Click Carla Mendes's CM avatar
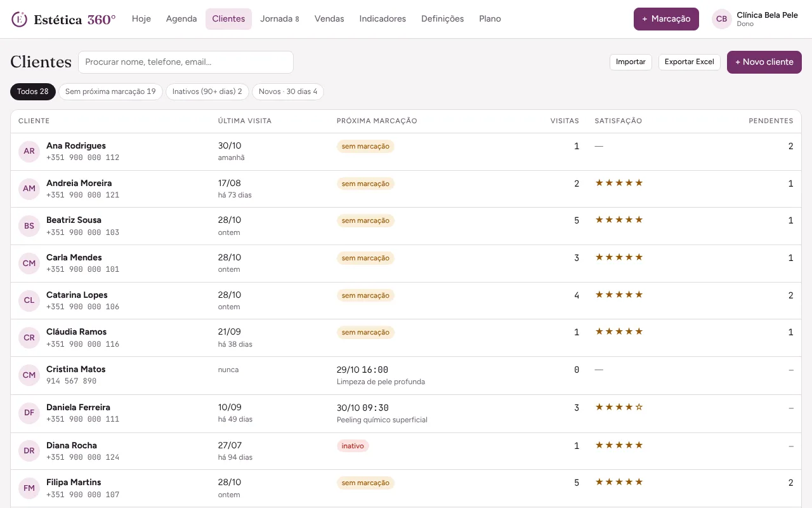This screenshot has height=508, width=812. (29, 263)
